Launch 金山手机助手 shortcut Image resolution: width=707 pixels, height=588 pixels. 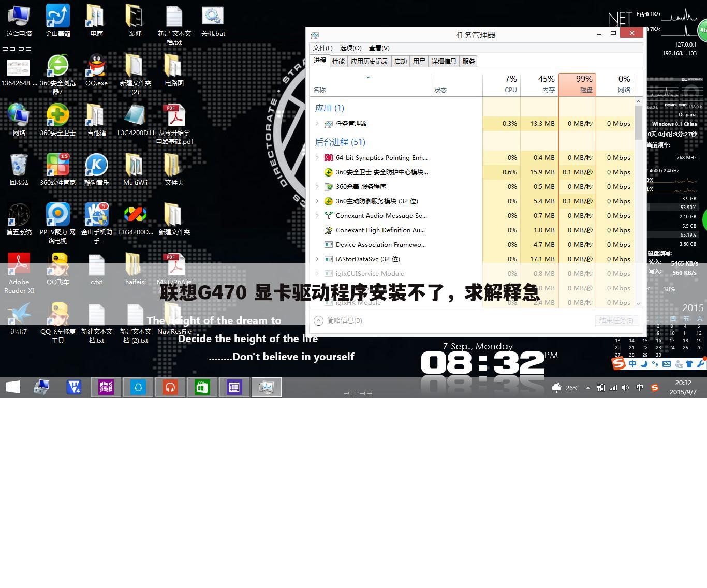[96, 224]
